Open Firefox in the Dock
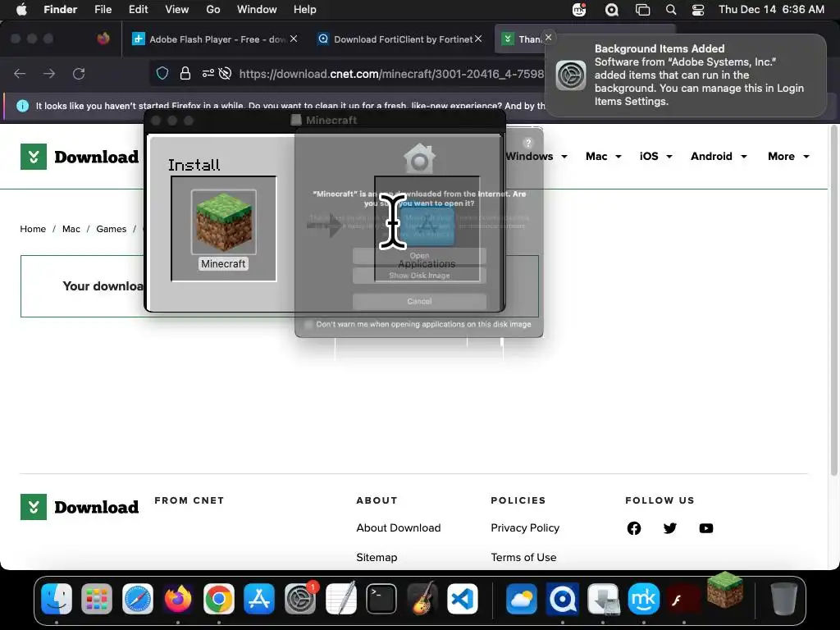The image size is (840, 630). (x=178, y=598)
